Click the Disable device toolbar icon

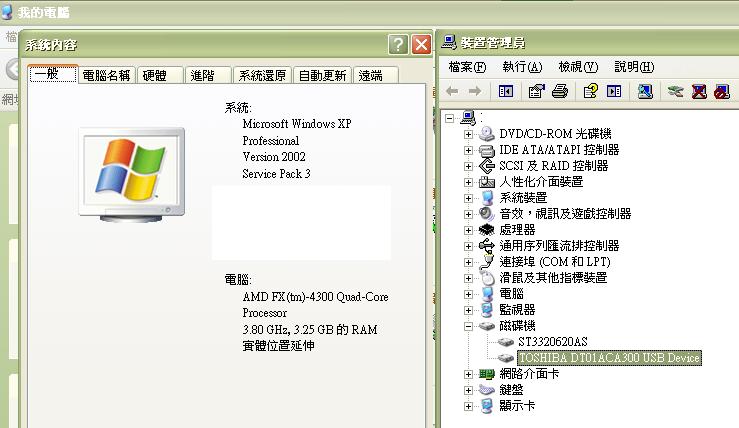(x=722, y=91)
